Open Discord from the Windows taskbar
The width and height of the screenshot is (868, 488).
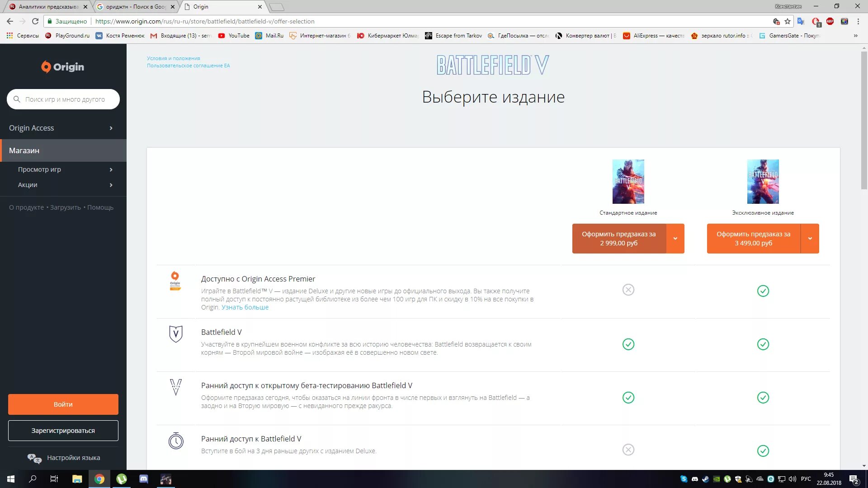pyautogui.click(x=144, y=479)
